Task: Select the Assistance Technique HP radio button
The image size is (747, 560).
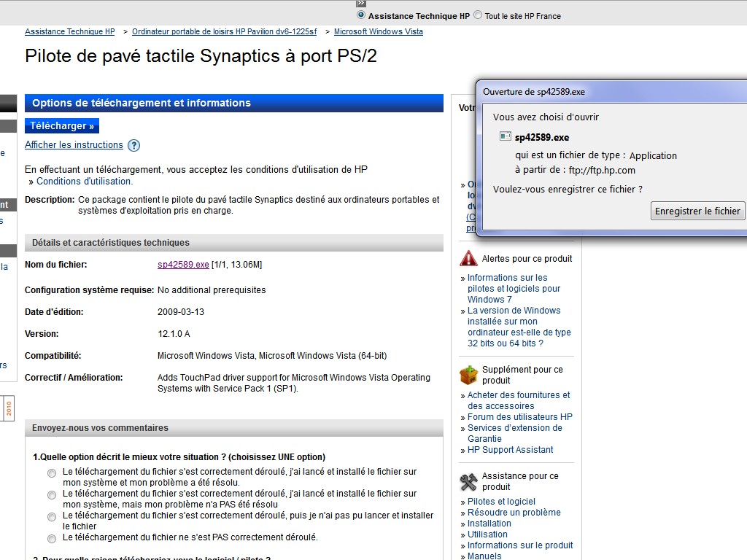Action: 361,15
